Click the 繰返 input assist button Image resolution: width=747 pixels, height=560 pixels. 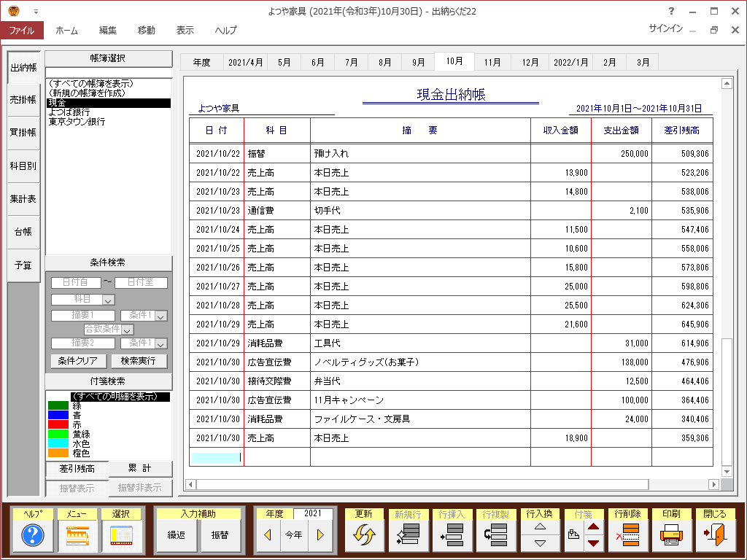pos(177,535)
